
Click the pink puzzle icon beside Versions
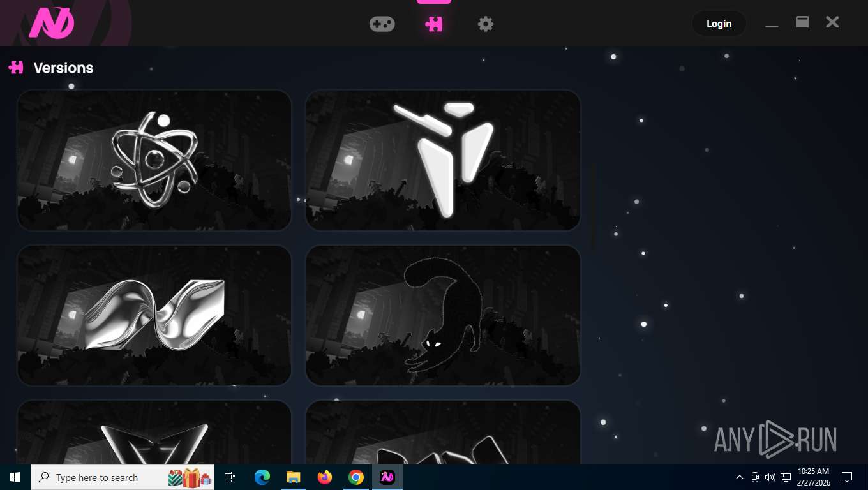click(16, 67)
